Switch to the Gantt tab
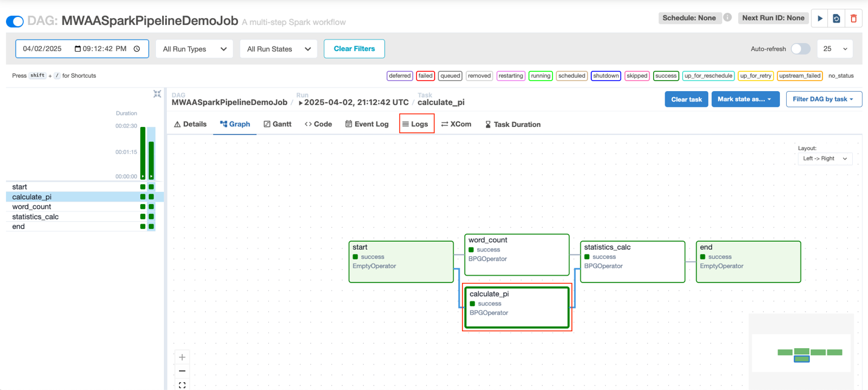 [277, 124]
